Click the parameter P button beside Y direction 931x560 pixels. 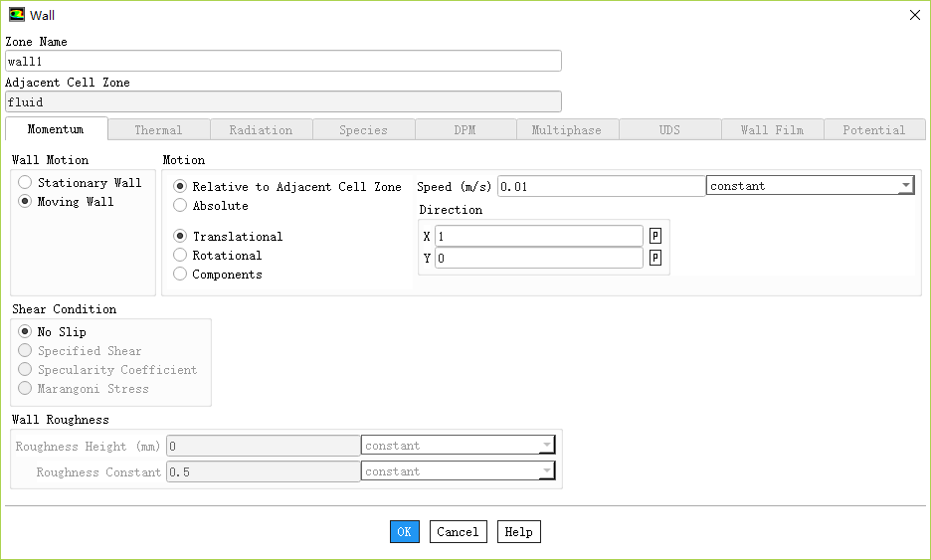[655, 259]
